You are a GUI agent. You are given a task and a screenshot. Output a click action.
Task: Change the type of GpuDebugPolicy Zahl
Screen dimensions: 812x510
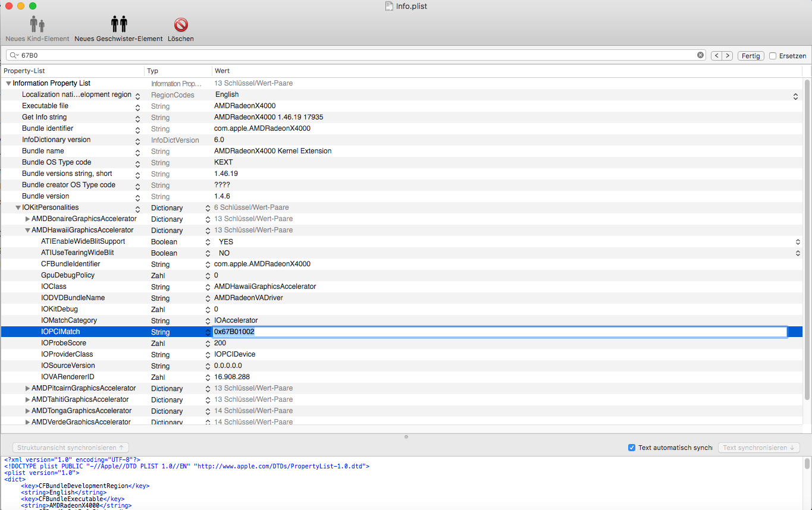pyautogui.click(x=208, y=276)
